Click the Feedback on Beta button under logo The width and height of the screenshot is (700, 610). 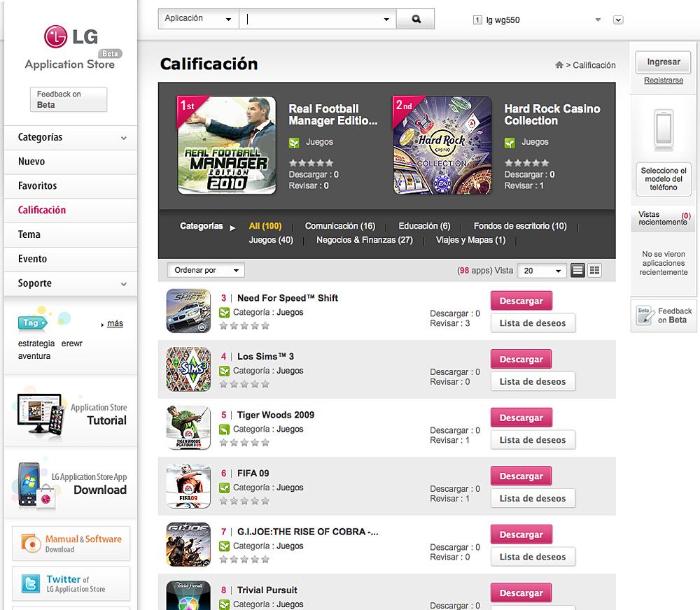click(x=69, y=99)
